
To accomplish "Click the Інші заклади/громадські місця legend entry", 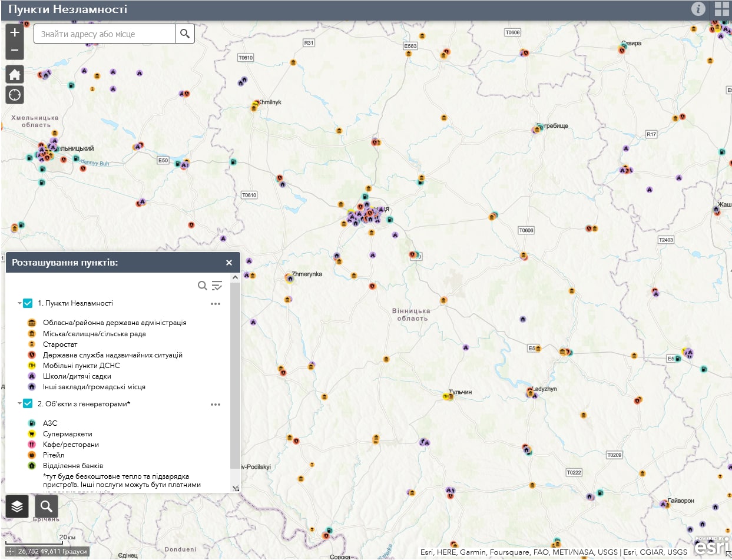I will (94, 387).
